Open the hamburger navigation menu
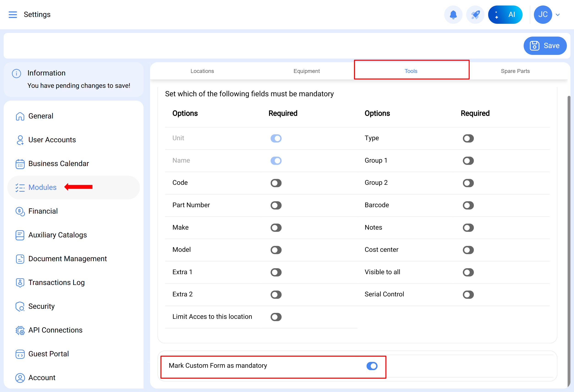The image size is (574, 392). pos(13,15)
